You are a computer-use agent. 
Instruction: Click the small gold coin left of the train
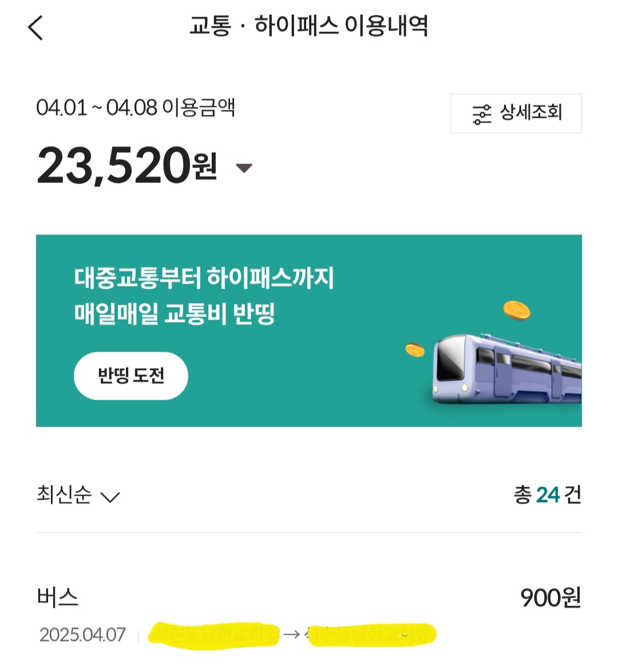click(415, 349)
